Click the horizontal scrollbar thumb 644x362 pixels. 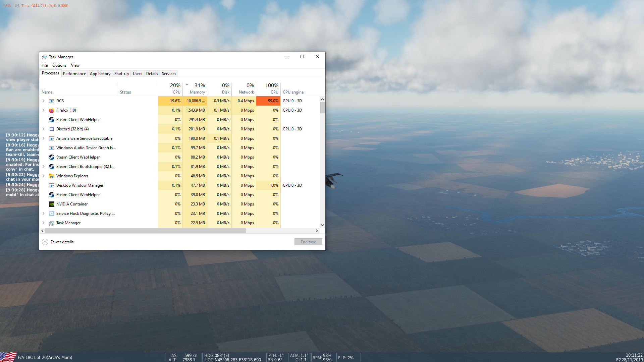coord(145,231)
